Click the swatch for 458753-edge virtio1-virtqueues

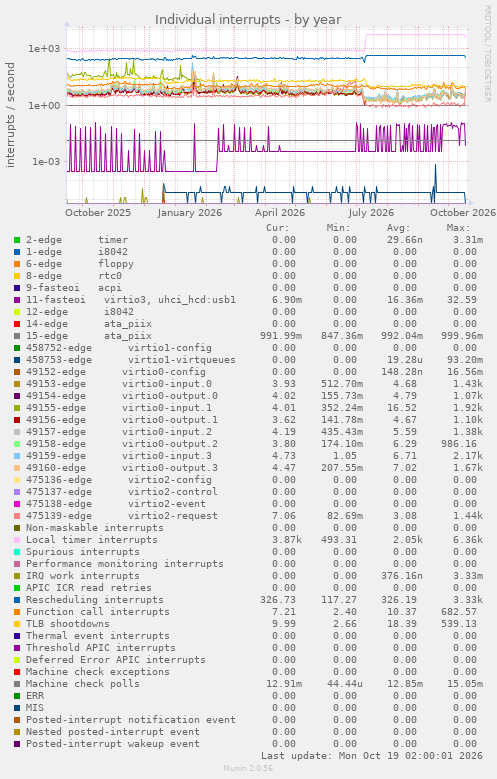coord(17,360)
